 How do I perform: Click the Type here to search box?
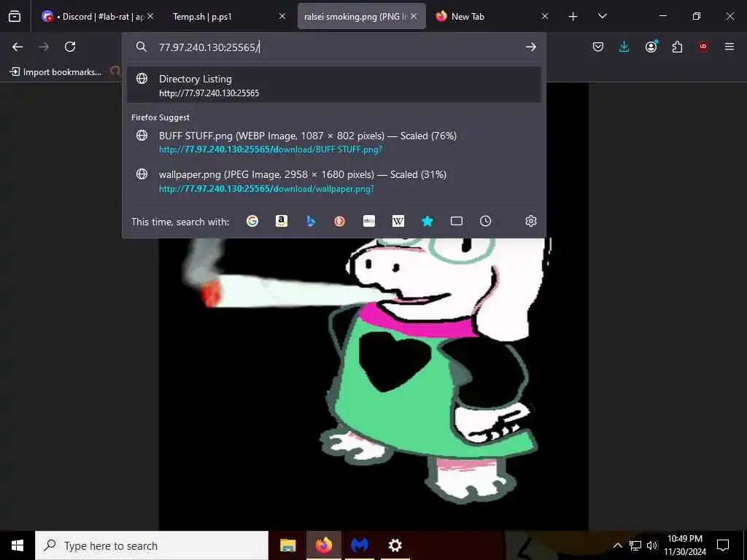tap(152, 545)
